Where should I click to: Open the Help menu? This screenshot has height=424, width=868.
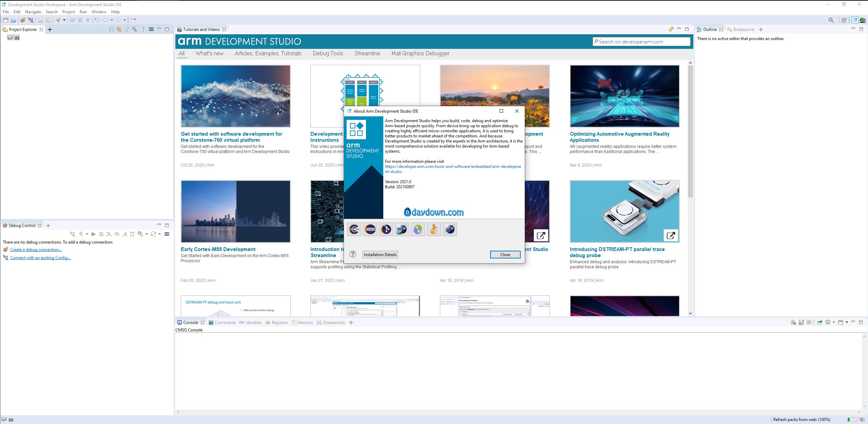tap(115, 12)
